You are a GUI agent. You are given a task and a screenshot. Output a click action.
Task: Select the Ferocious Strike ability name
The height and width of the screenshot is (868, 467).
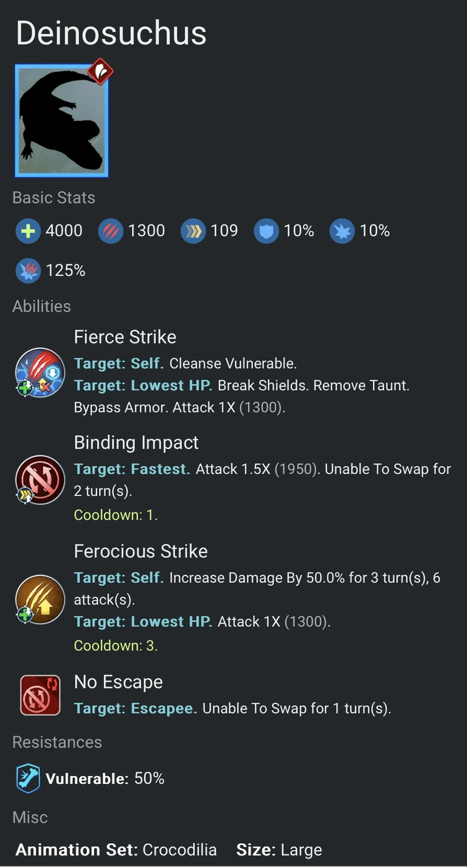click(140, 551)
